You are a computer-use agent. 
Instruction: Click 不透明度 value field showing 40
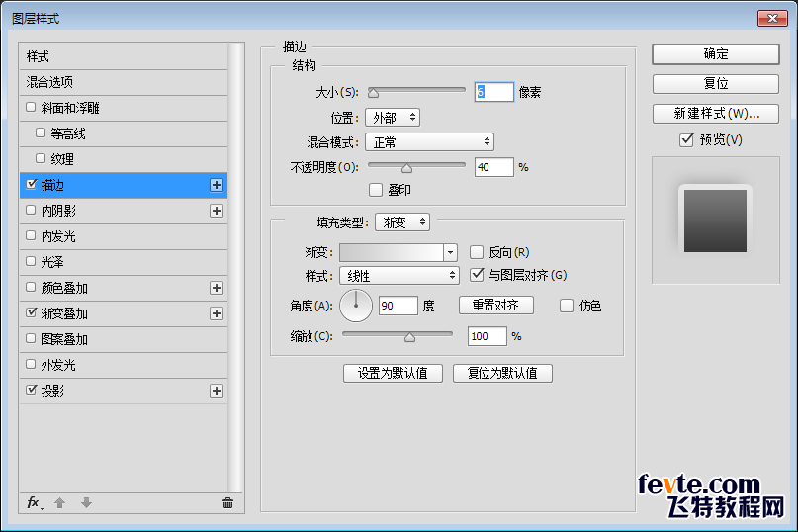pos(494,167)
